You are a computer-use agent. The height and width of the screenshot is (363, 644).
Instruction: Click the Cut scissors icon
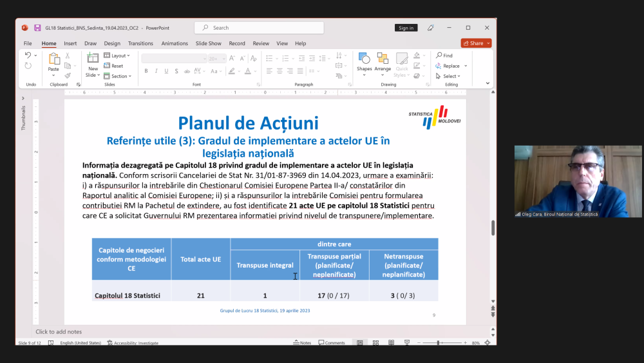68,55
